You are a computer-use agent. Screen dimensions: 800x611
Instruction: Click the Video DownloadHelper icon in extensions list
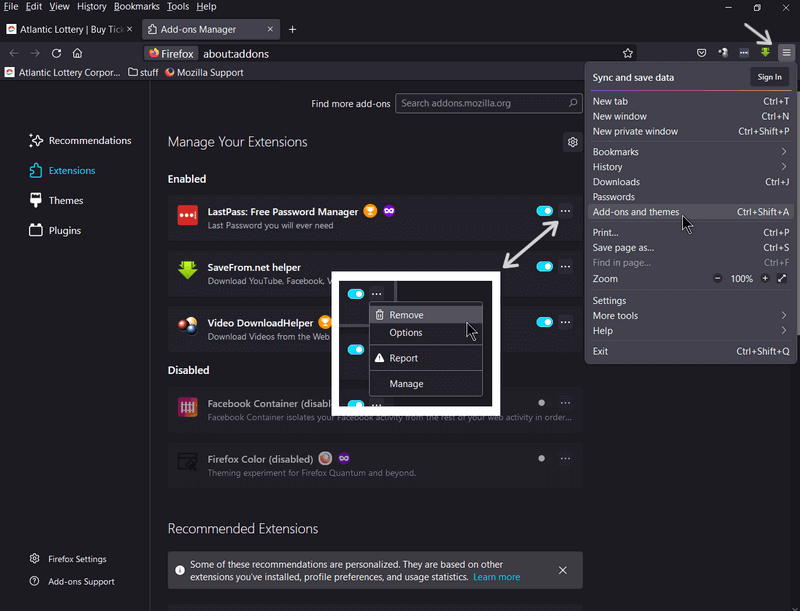coord(188,325)
